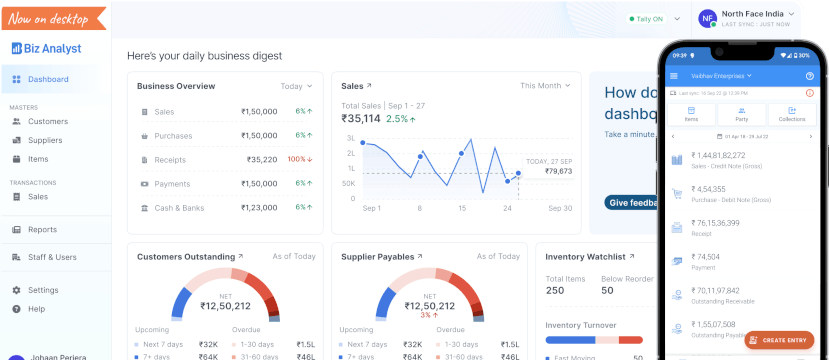
Task: Click the red info icon beside last sync on phone
Action: click(809, 93)
